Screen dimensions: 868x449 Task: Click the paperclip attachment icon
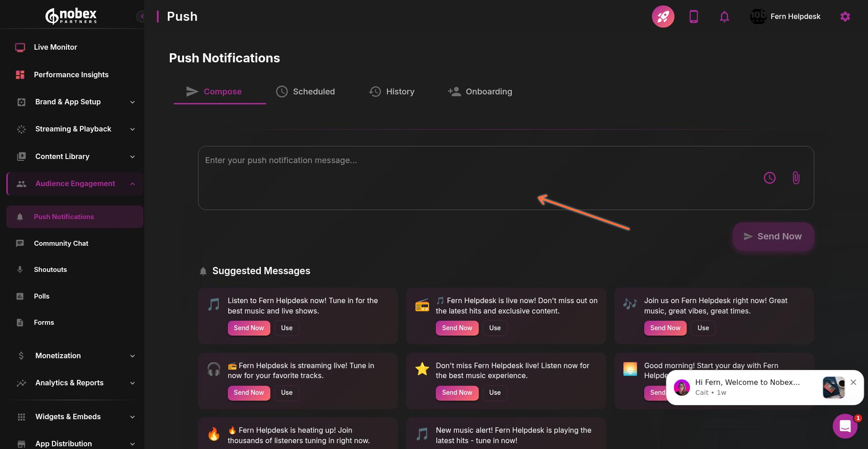click(x=796, y=178)
